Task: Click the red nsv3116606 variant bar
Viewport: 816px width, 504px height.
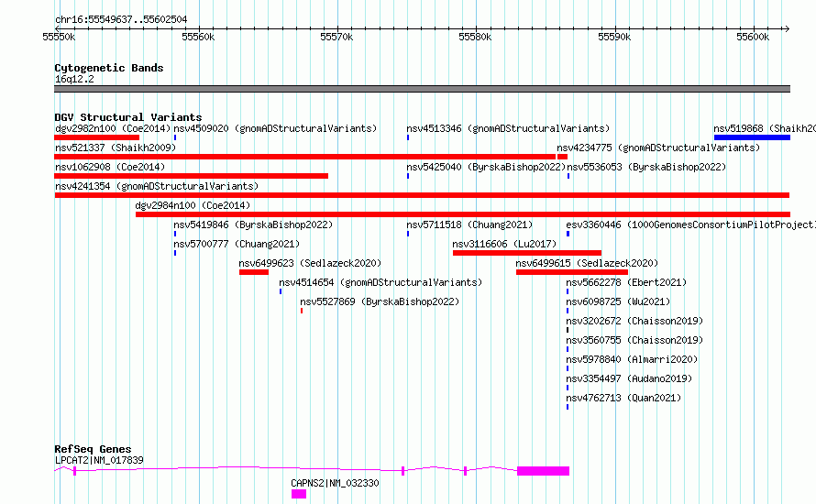Action: pyautogui.click(x=527, y=253)
